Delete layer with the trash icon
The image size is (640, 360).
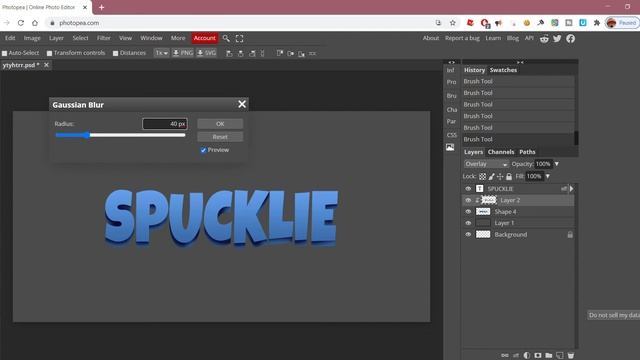tap(571, 356)
